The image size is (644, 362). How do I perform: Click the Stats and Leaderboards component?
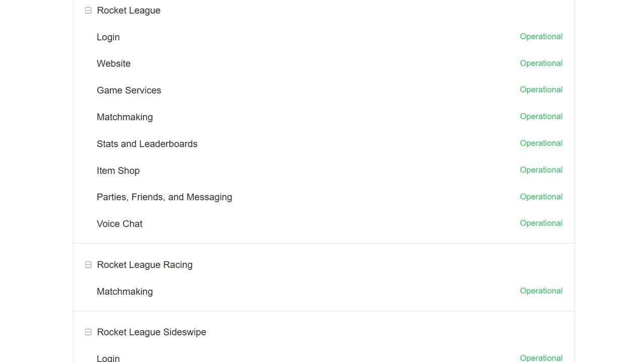(x=147, y=144)
